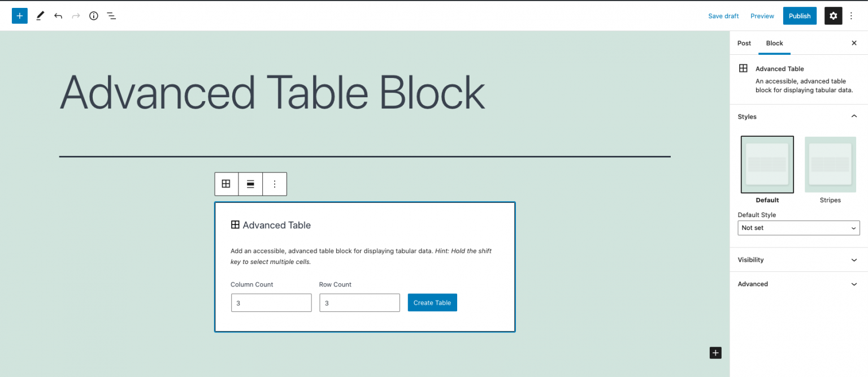Click the Advanced Table icon in block toolbar
868x377 pixels.
pos(226,184)
